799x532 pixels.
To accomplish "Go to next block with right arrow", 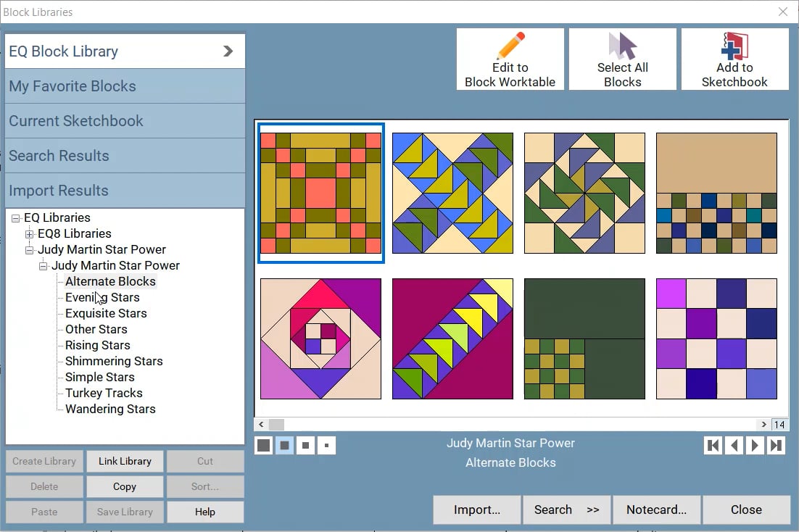I will pyautogui.click(x=755, y=445).
